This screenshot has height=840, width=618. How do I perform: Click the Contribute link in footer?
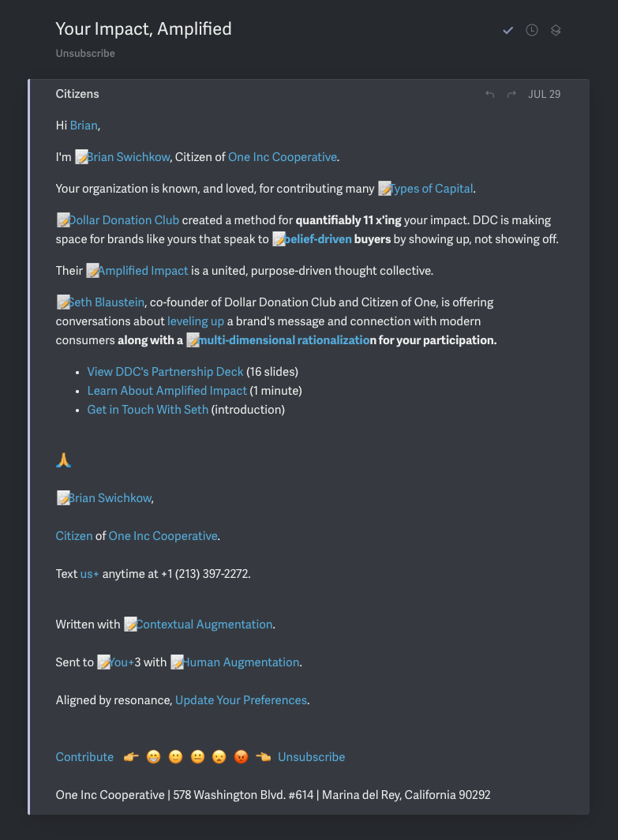click(84, 757)
